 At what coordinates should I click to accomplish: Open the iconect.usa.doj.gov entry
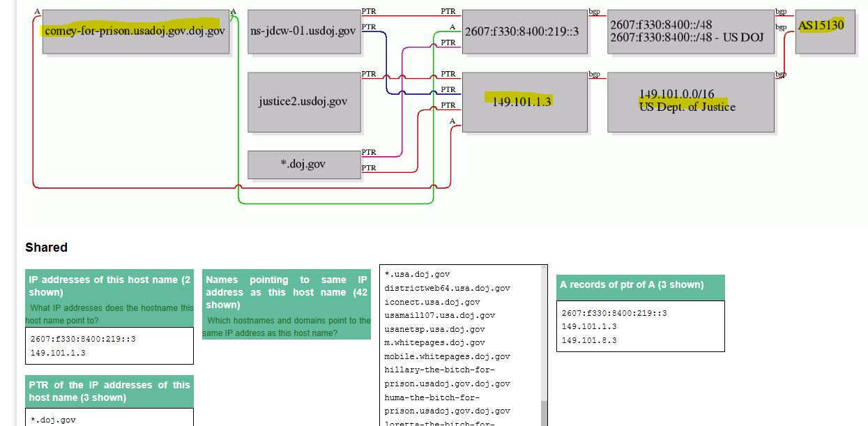(x=432, y=302)
